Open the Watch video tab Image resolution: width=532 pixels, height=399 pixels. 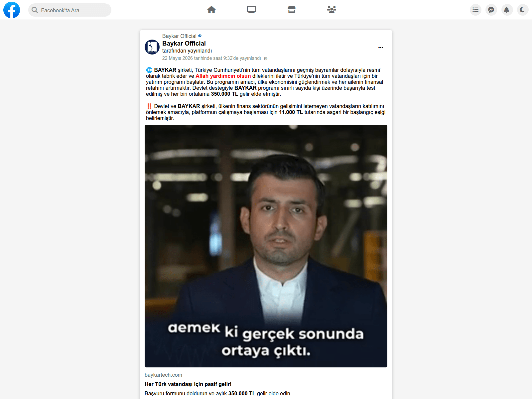(x=251, y=10)
